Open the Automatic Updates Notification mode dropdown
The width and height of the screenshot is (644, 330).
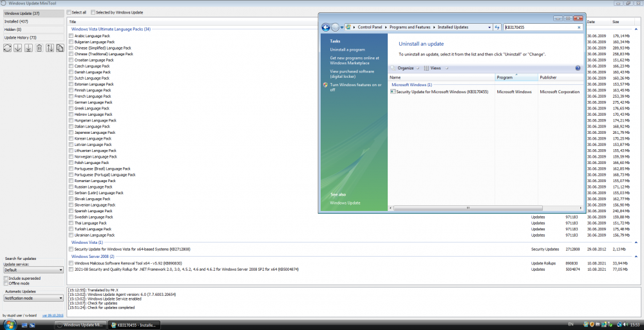(x=33, y=298)
